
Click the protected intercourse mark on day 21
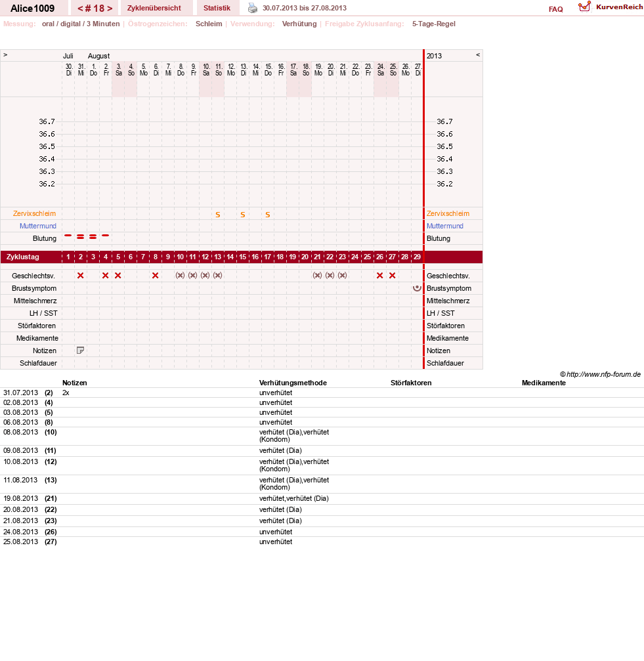(317, 275)
